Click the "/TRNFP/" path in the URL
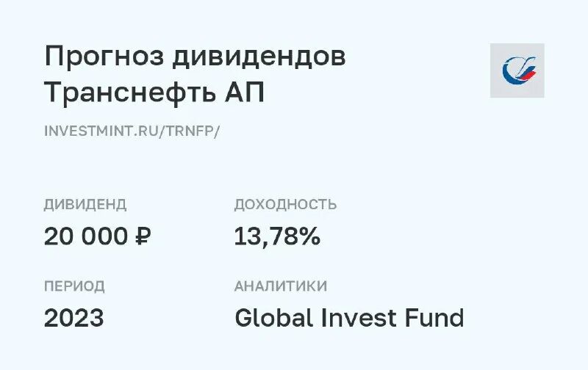The height and width of the screenshot is (370, 588). [x=194, y=131]
